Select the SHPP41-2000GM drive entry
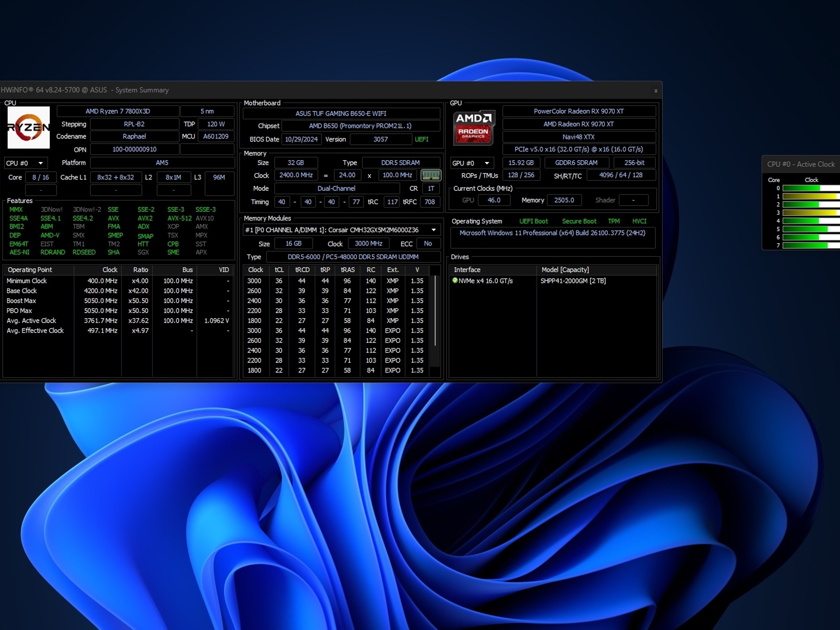This screenshot has height=630, width=840. click(573, 281)
